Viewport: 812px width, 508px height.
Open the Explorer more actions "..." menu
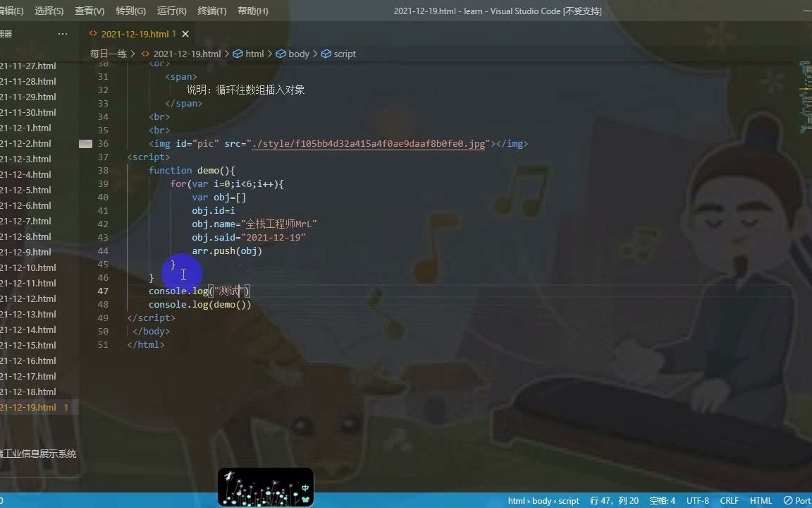(x=62, y=33)
